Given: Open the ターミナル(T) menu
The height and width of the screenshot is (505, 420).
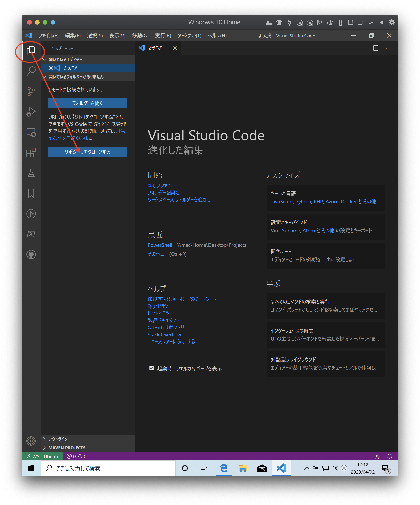Looking at the screenshot, I should [x=189, y=36].
